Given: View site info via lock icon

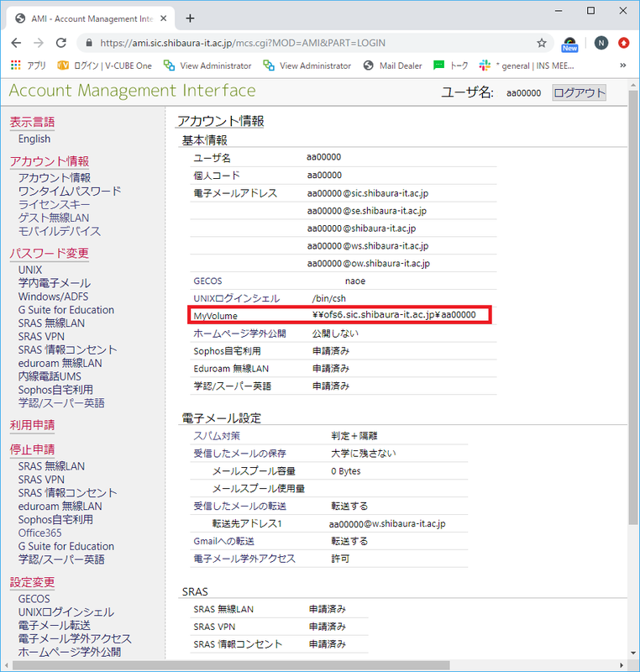Looking at the screenshot, I should tap(89, 43).
